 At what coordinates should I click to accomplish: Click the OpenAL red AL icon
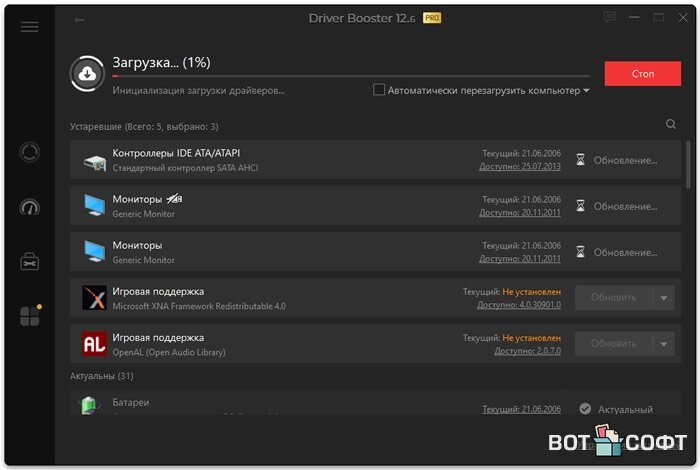click(x=95, y=344)
